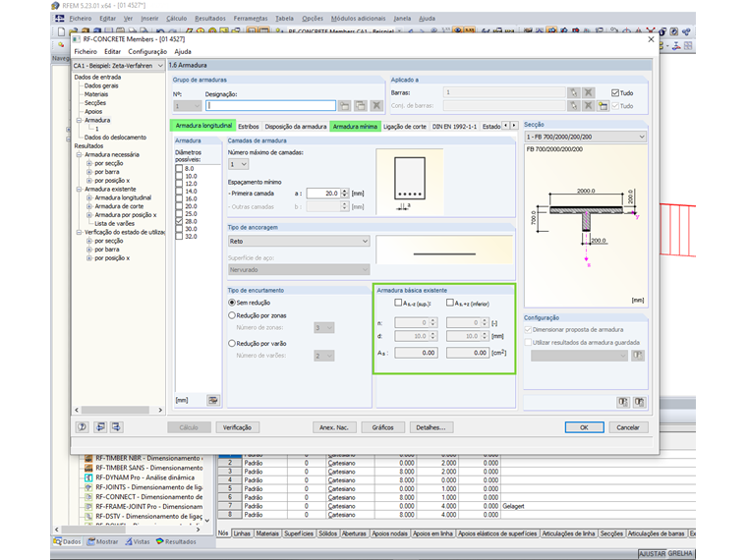Open the Ajuda menu in the RF-CONCRETE dialog
Image resolution: width=747 pixels, height=560 pixels.
183,51
